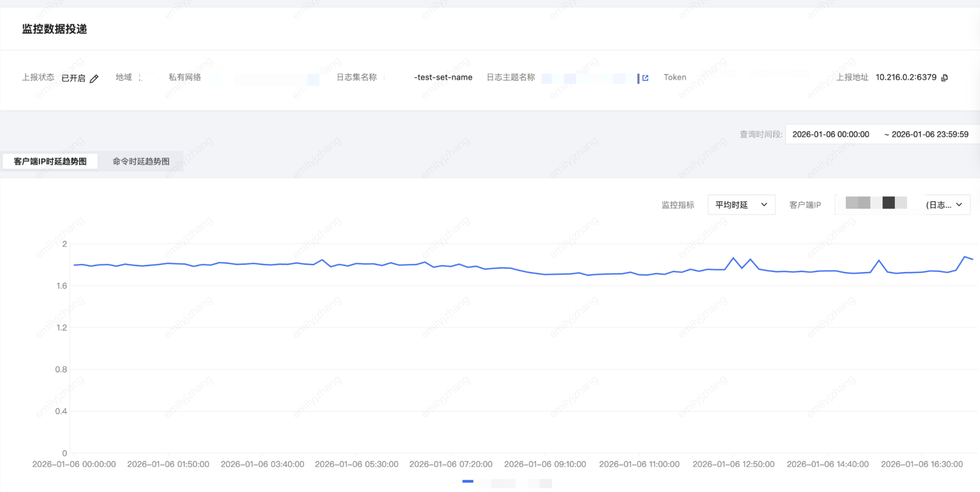Click the x-axis label 2026-01-06 12:50:00
The width and height of the screenshot is (980, 492).
coord(733,464)
